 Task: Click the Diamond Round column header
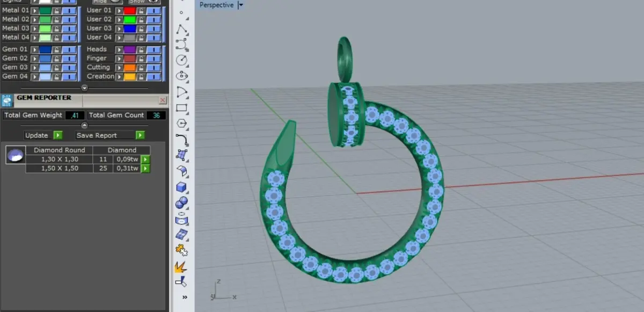pos(59,150)
